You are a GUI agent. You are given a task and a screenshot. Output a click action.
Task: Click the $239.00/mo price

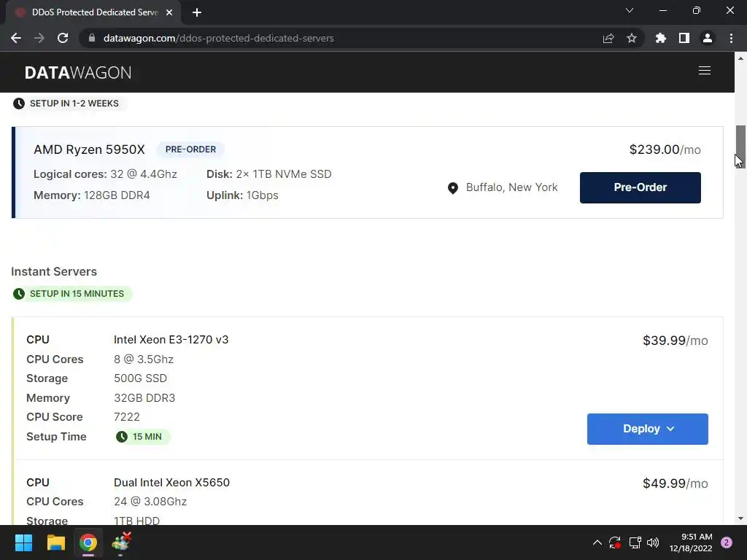(665, 149)
